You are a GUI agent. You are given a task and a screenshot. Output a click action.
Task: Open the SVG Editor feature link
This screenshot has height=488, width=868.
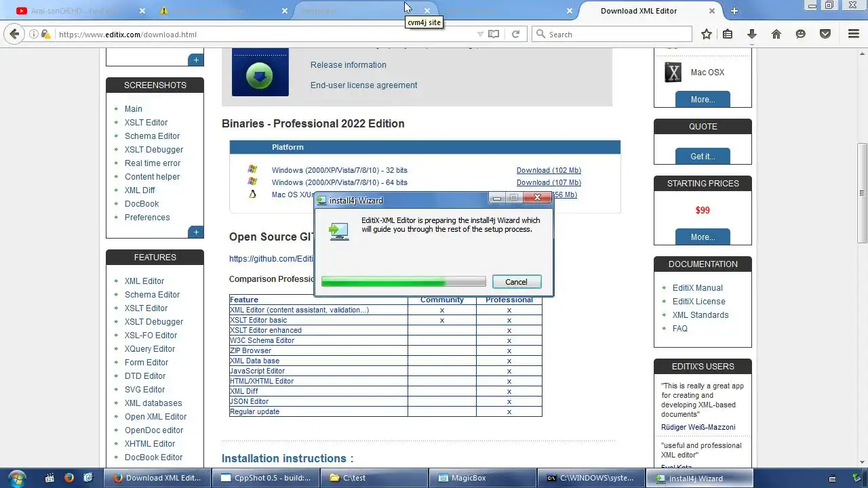144,390
